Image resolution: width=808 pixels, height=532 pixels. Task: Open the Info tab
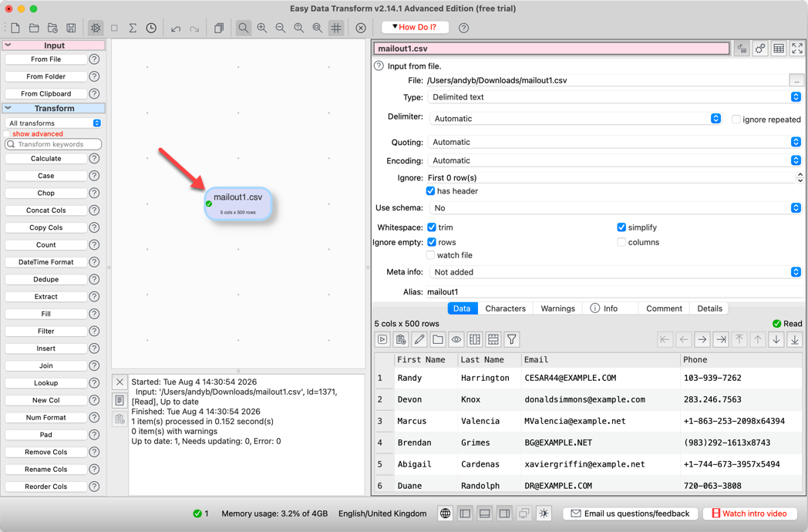pos(610,308)
